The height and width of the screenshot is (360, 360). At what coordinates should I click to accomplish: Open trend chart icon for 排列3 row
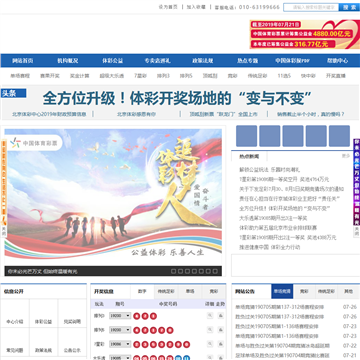221,315
